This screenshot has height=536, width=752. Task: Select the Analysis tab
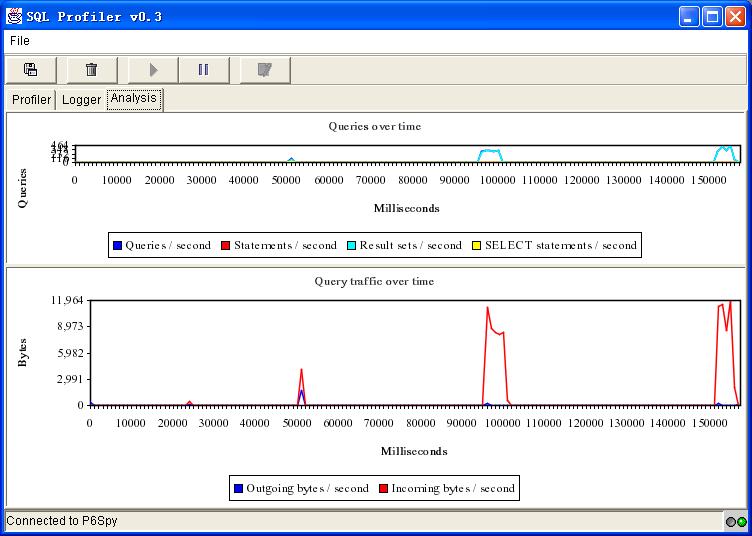coord(134,99)
